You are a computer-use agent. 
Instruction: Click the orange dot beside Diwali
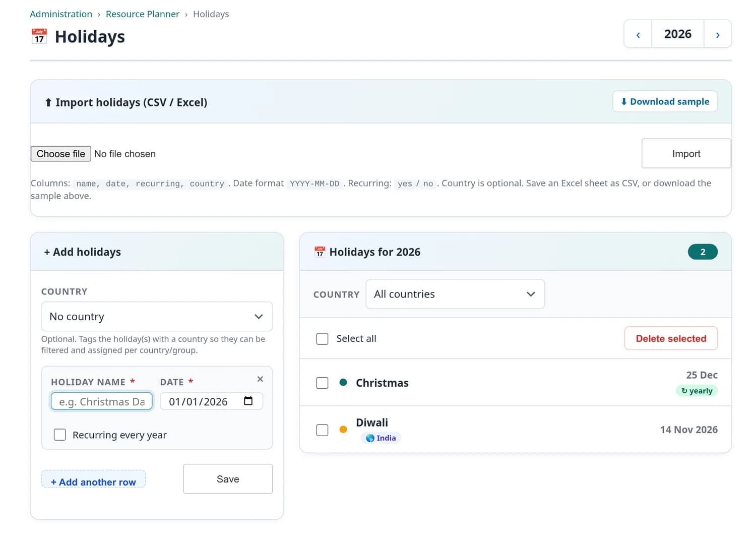point(343,430)
